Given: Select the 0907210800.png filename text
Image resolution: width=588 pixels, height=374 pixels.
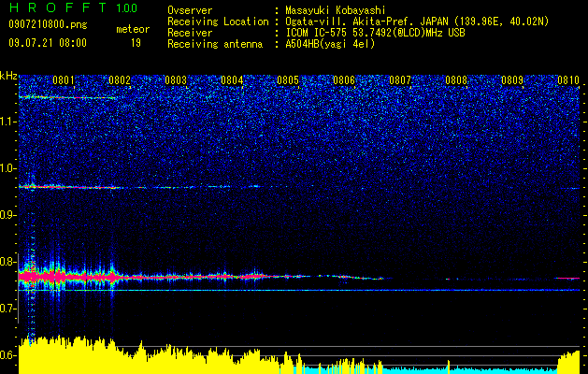Looking at the screenshot, I should pos(48,25).
